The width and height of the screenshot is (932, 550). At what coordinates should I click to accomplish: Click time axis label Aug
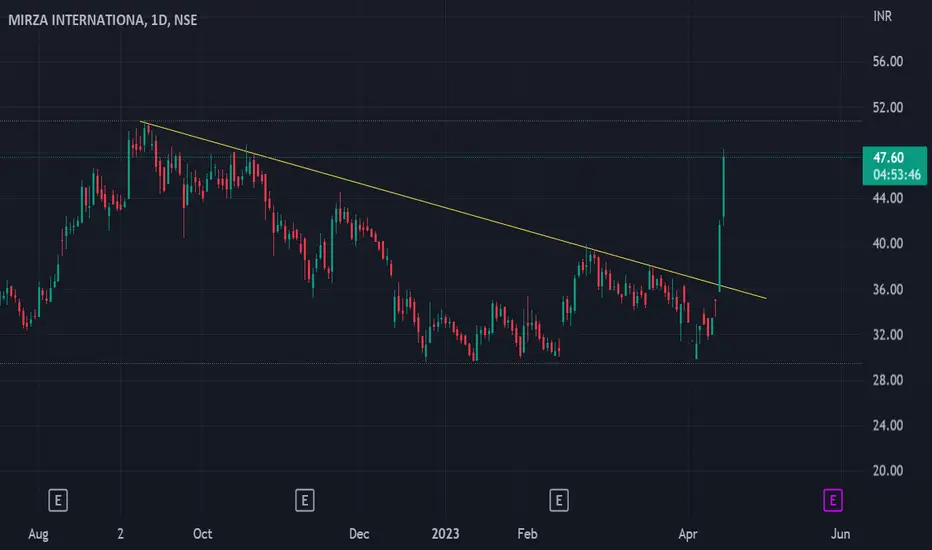click(x=38, y=534)
